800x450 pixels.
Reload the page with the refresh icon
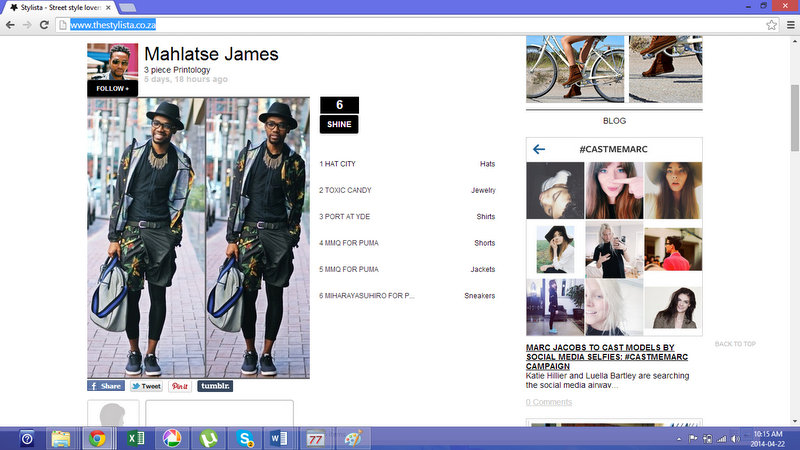tap(46, 24)
